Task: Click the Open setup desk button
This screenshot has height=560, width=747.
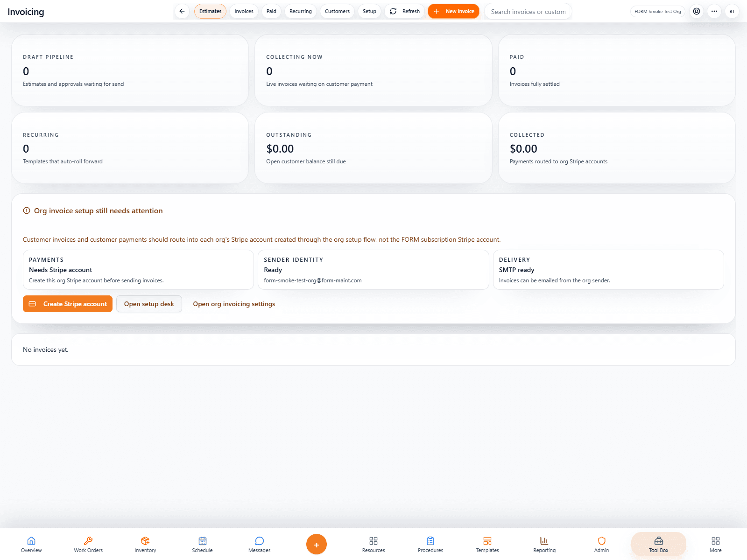Action: 149,304
